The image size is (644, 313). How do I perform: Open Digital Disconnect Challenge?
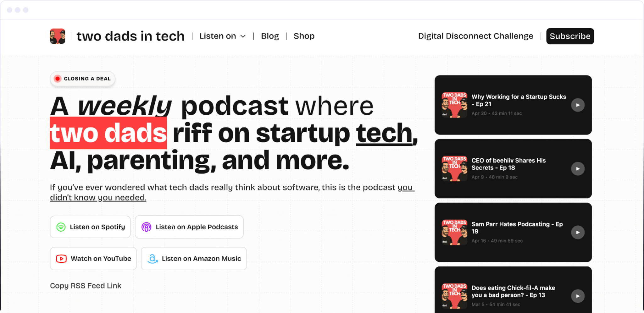point(475,36)
